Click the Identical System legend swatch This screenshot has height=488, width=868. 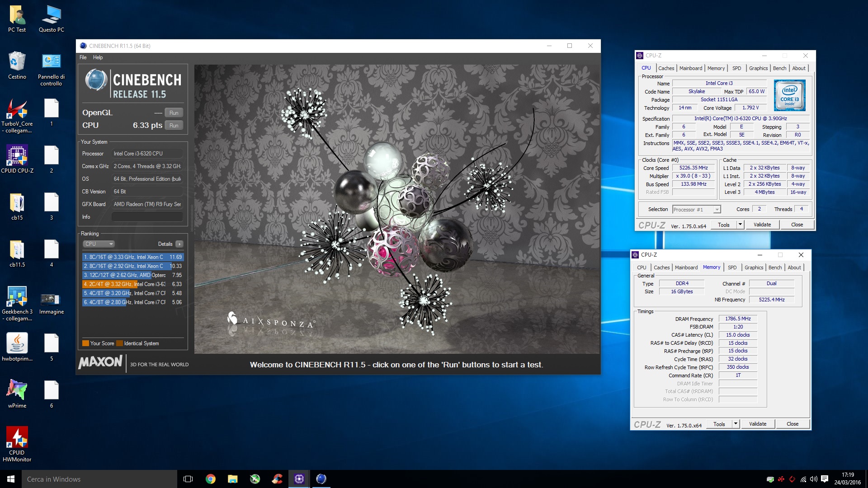coord(120,343)
